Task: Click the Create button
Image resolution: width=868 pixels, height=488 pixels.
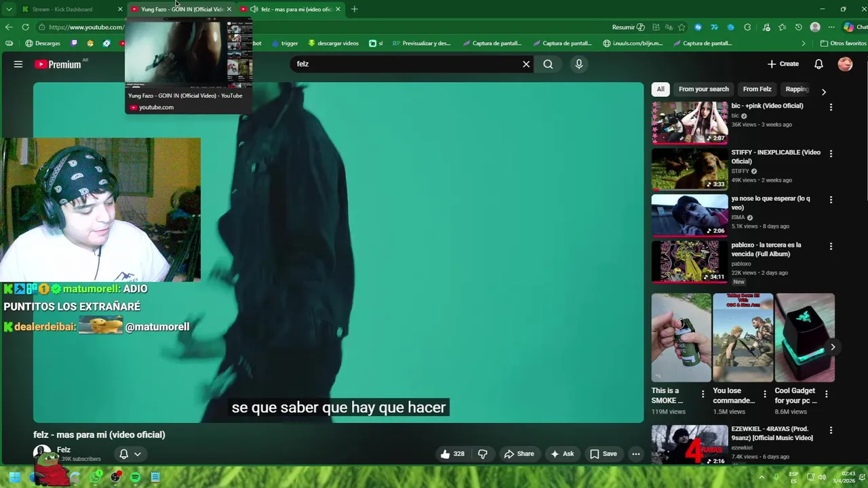Action: coord(783,64)
